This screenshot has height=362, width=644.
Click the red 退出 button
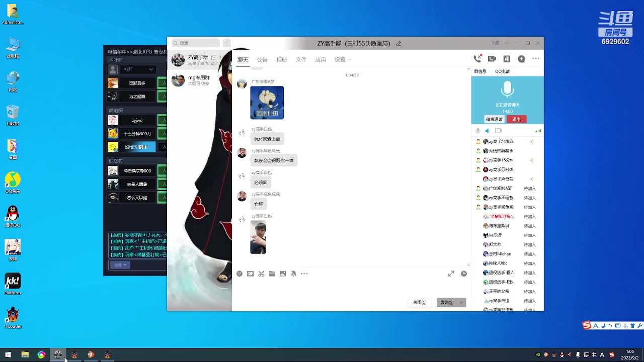click(x=516, y=119)
